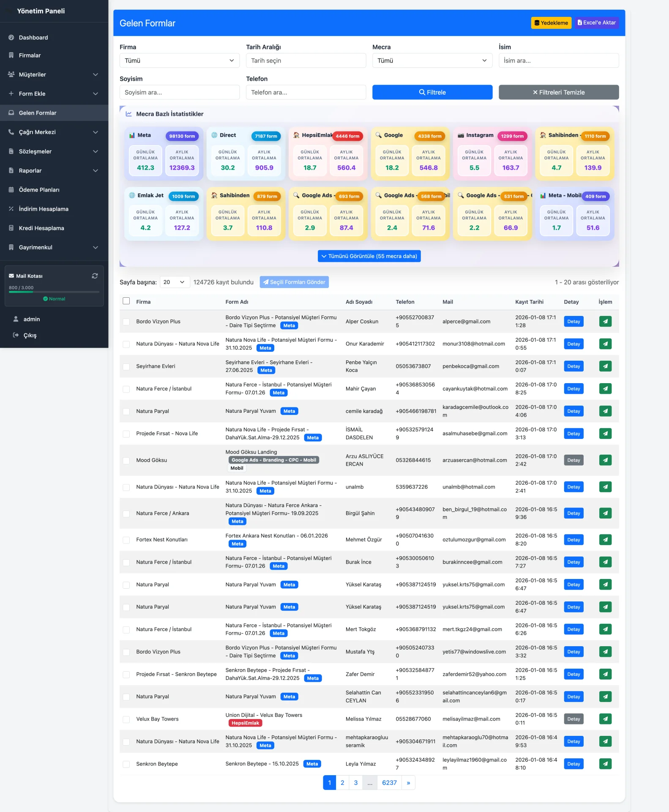Screen dimensions: 669x812
Task: Click the Mail Kotası refresh icon
Action: point(95,276)
